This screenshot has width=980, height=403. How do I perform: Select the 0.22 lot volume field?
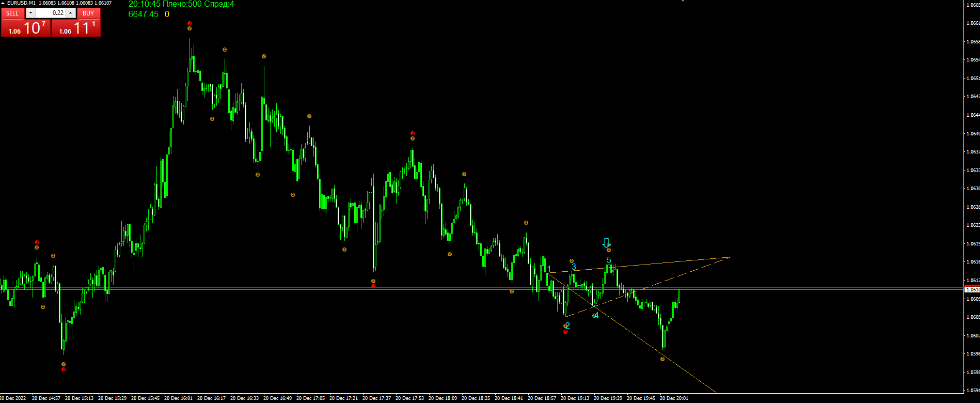[51, 13]
